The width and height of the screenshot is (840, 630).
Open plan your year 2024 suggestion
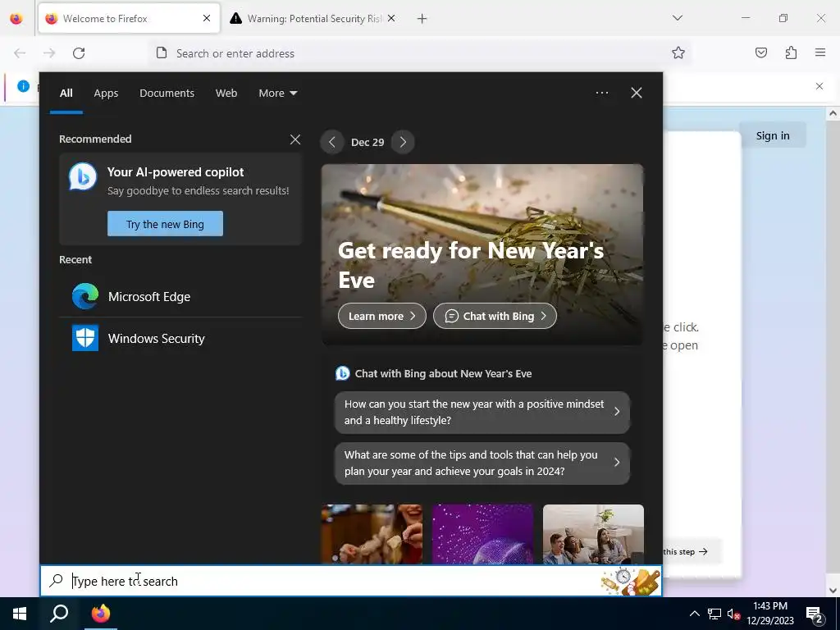point(482,463)
